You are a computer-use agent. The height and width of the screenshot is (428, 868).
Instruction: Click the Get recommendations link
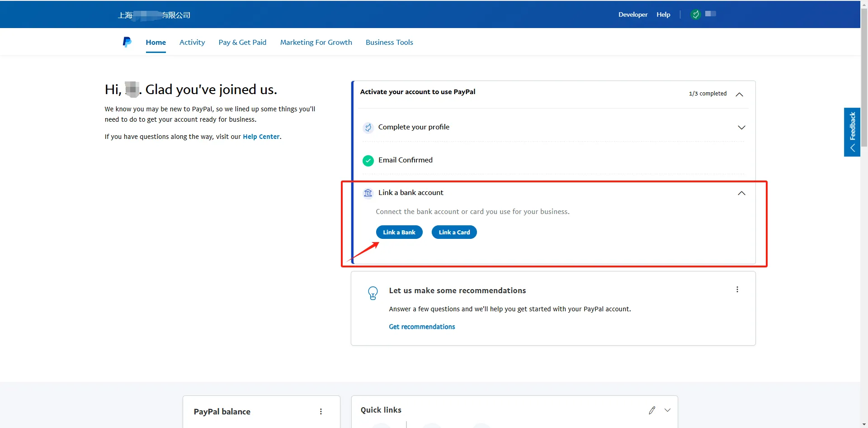click(422, 327)
